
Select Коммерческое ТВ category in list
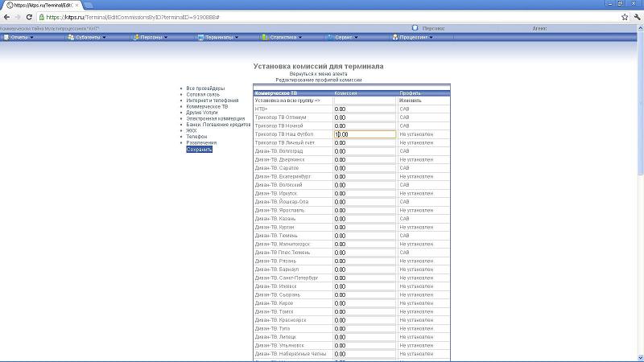coord(207,106)
